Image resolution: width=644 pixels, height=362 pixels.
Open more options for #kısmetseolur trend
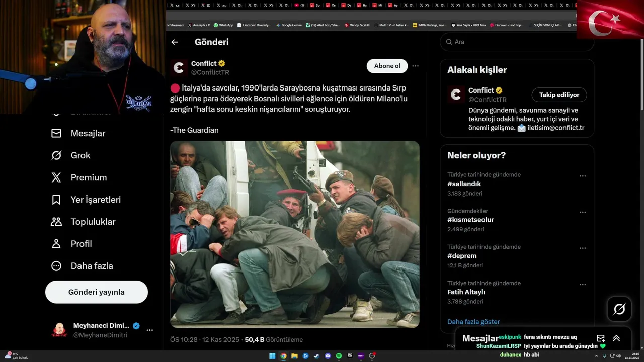(x=583, y=212)
